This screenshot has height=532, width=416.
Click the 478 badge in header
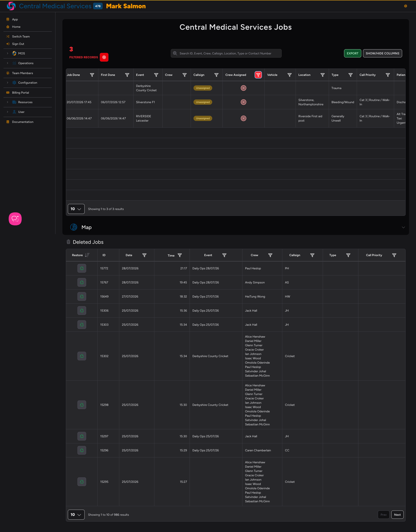point(98,6)
